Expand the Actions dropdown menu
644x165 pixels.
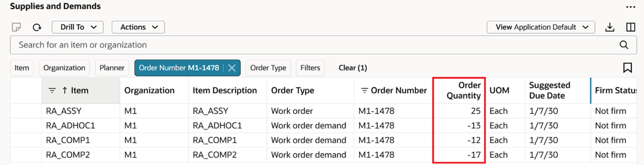point(138,27)
